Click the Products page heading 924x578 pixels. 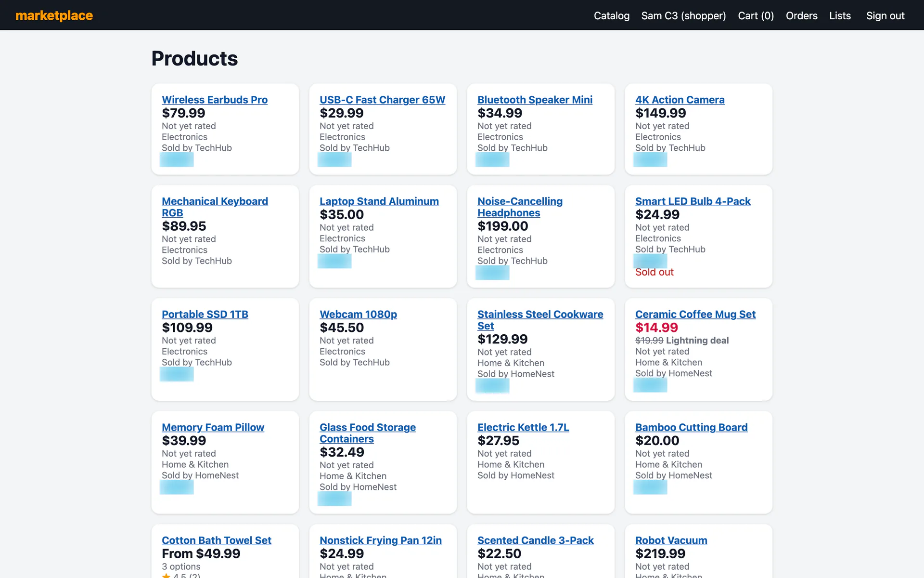point(194,58)
